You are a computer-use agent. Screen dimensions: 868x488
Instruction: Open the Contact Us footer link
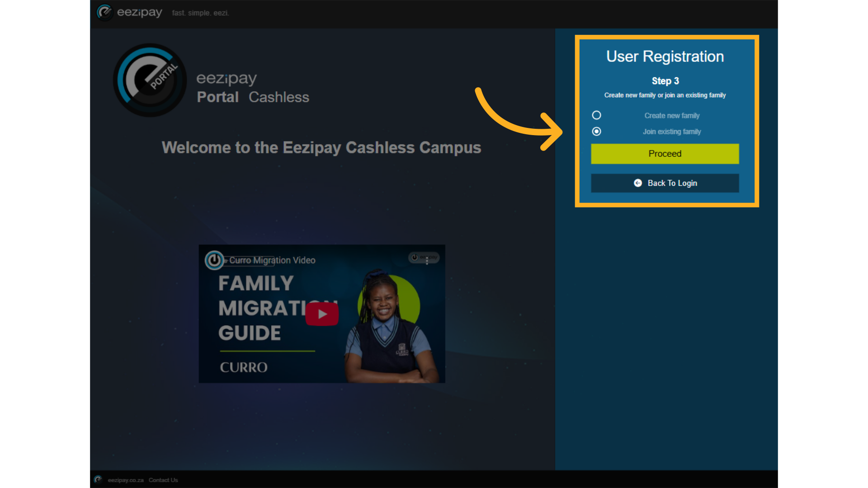pyautogui.click(x=163, y=480)
